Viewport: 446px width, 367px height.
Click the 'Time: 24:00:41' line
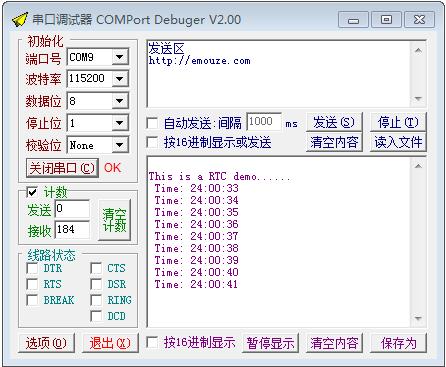(x=196, y=284)
